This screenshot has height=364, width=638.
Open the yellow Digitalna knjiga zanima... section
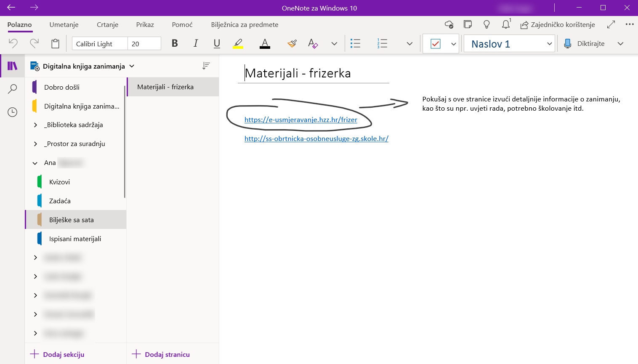point(76,106)
